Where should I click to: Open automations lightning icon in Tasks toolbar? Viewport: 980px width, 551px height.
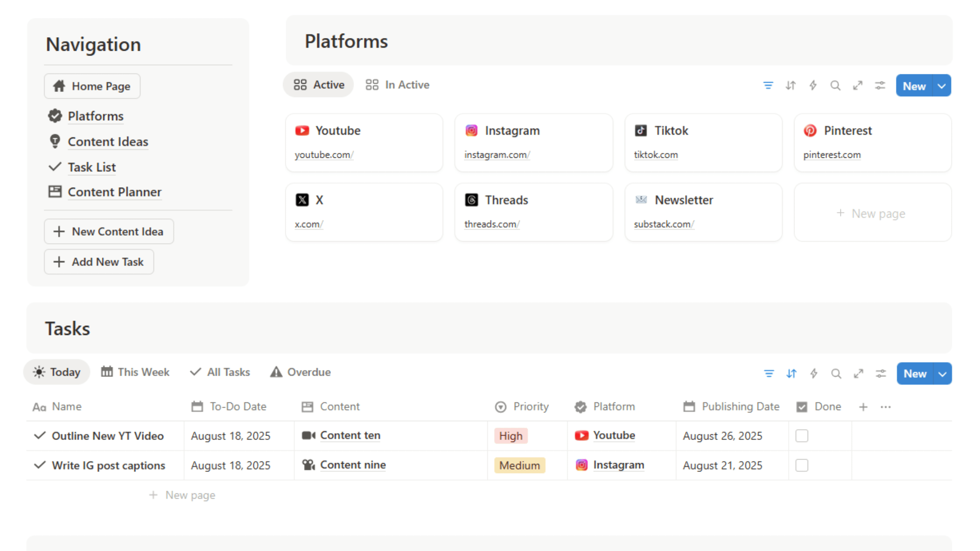point(814,373)
